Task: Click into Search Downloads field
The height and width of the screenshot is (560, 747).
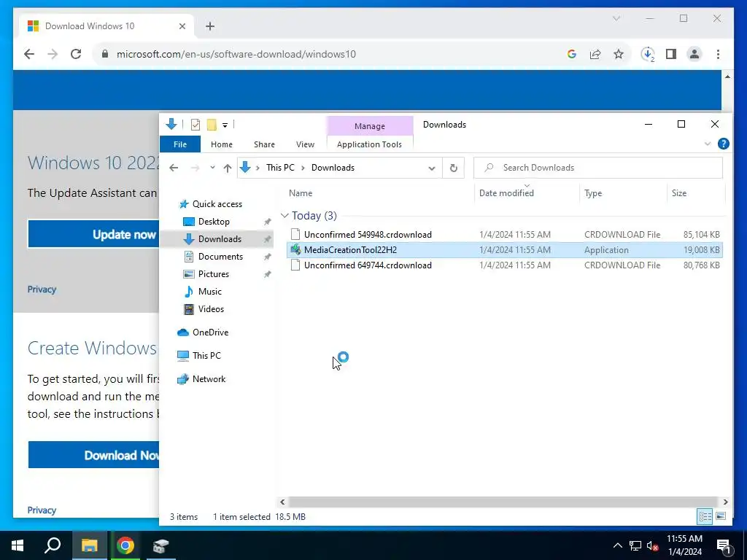Action: (598, 168)
